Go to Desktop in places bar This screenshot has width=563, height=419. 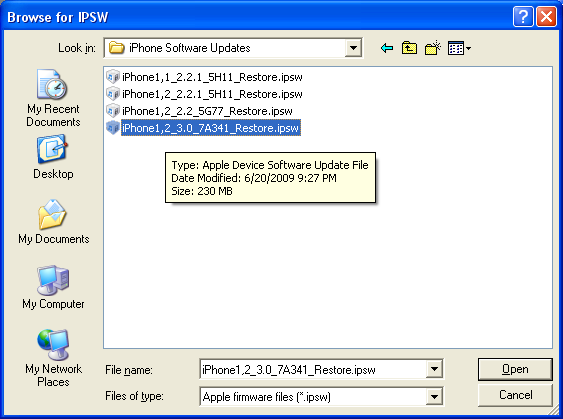click(53, 157)
